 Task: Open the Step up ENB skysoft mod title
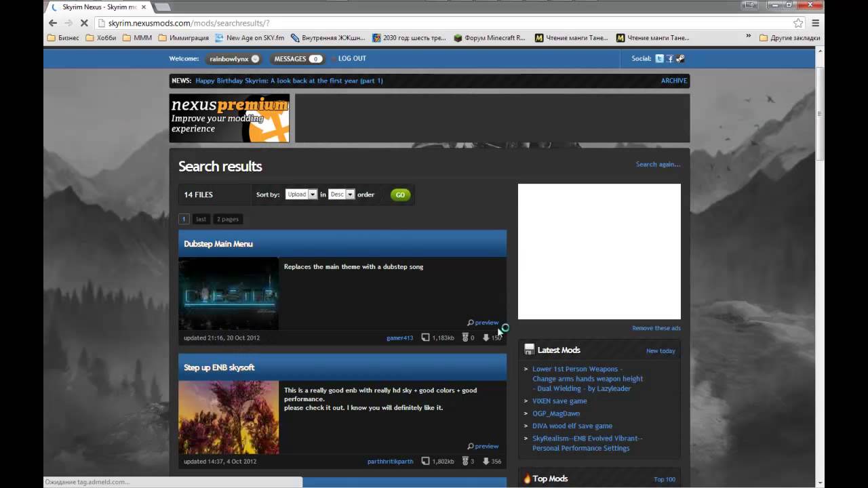pyautogui.click(x=219, y=367)
